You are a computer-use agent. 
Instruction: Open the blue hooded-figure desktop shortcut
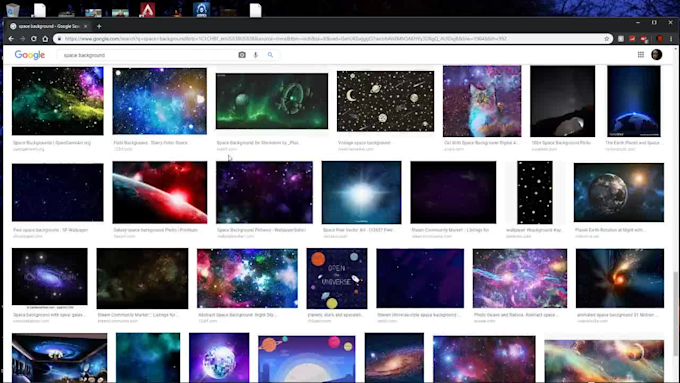201,10
